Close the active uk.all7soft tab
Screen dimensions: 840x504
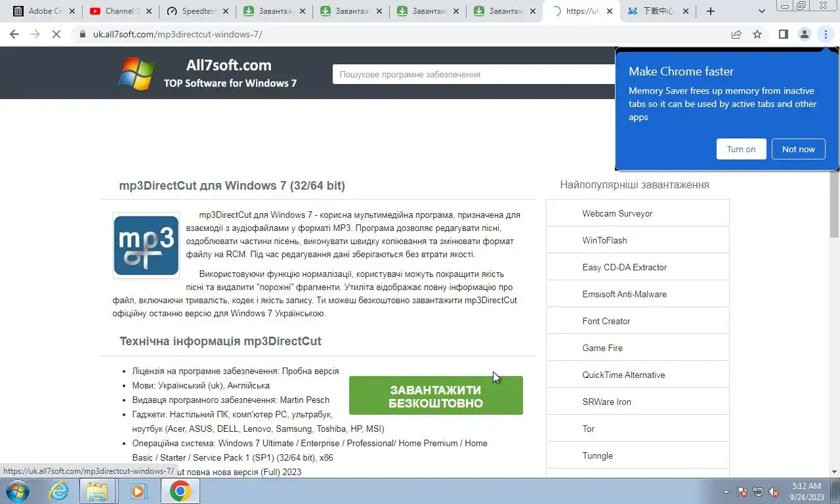click(610, 11)
